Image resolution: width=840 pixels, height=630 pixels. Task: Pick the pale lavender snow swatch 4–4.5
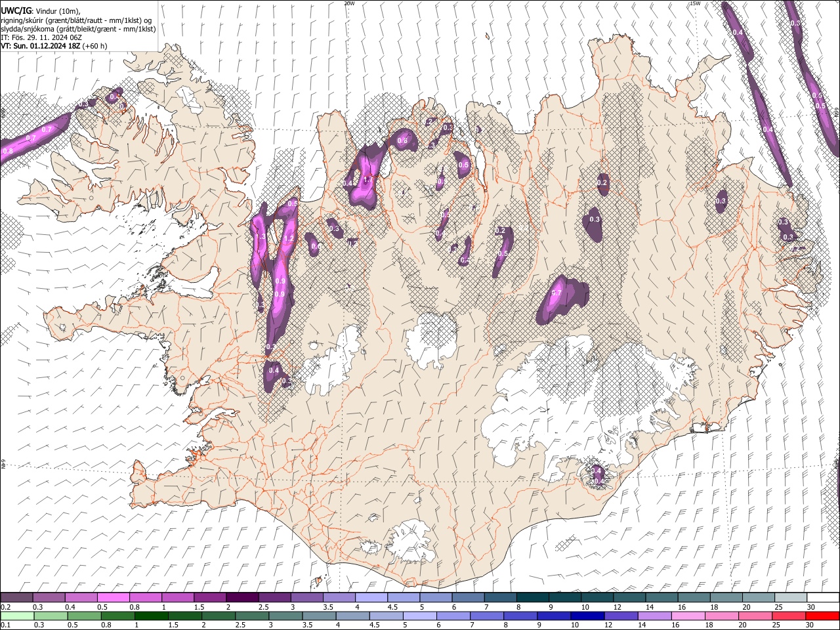[371, 597]
